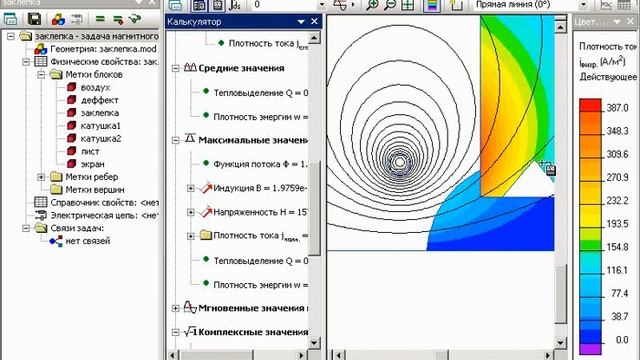Collapse the Метки блоков folder

[41, 75]
